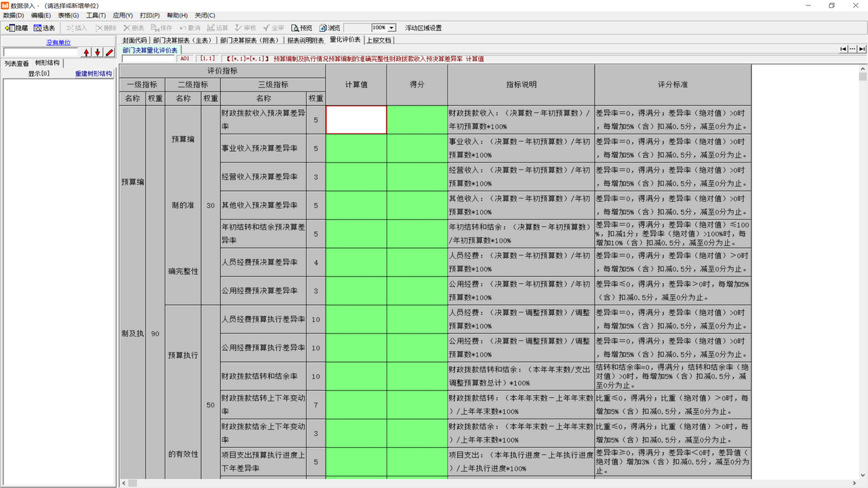Screen dimensions: 868x488
Task: Switch to the 上报文档 tab
Action: [x=380, y=40]
